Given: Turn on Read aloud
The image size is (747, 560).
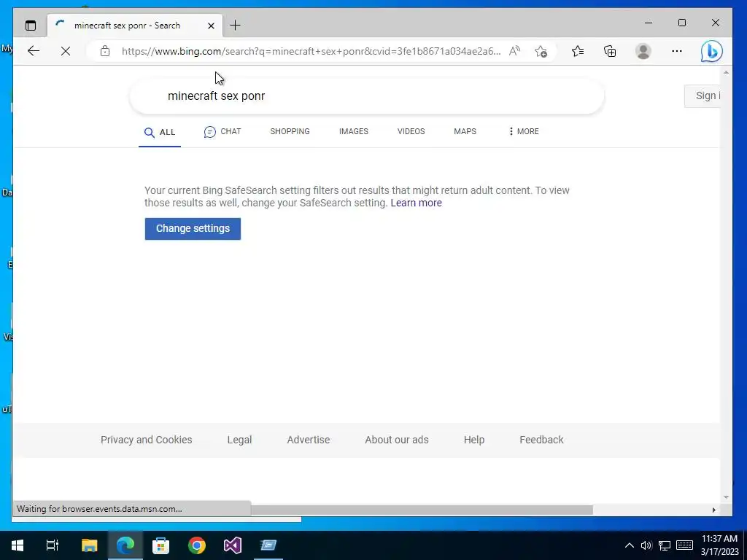Looking at the screenshot, I should (514, 51).
